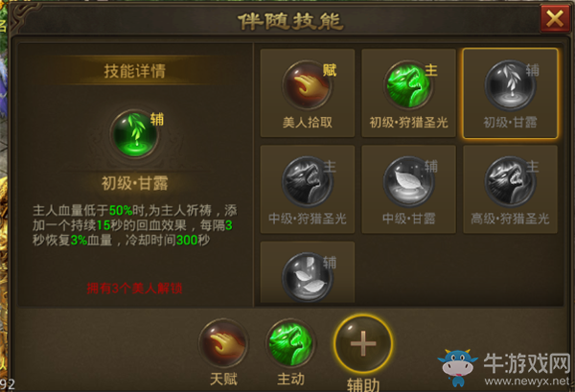The height and width of the screenshot is (392, 575).
Task: Select the 美人拾取 talent skill icon
Action: (307, 85)
